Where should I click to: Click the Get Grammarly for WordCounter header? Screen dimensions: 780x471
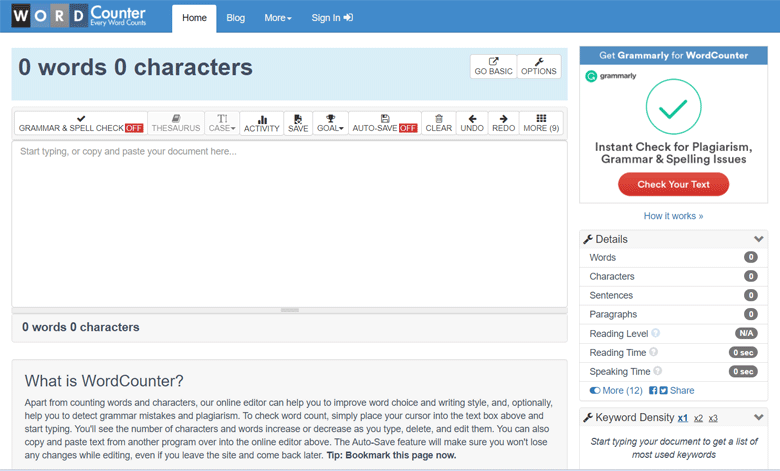(674, 55)
